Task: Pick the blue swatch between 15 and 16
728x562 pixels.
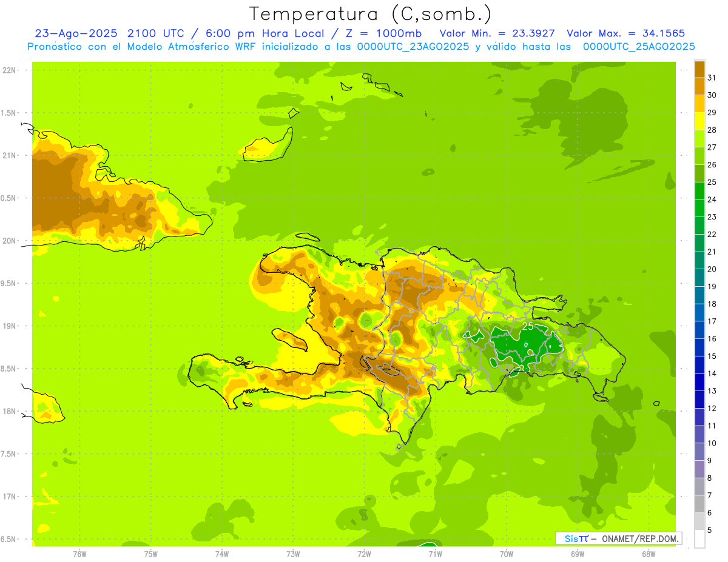Action: (x=699, y=347)
